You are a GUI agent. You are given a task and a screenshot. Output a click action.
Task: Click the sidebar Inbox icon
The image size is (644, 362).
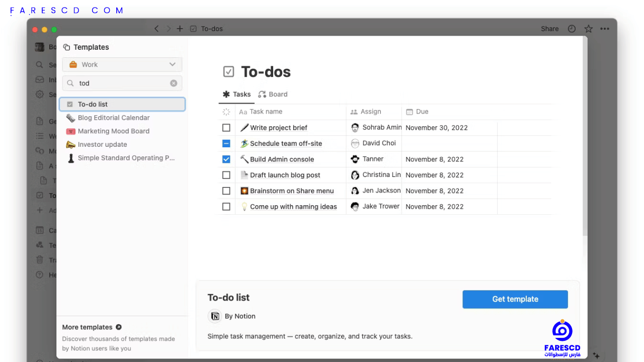[39, 79]
